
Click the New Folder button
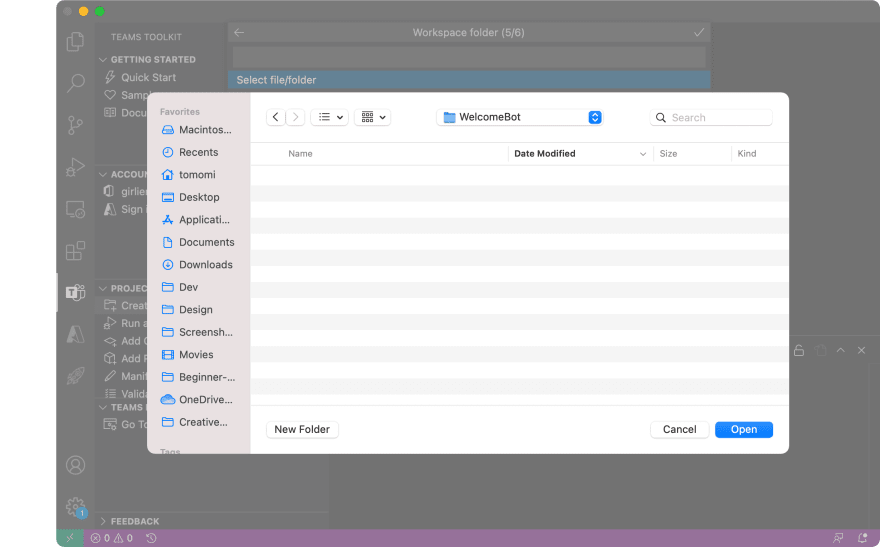(x=302, y=429)
